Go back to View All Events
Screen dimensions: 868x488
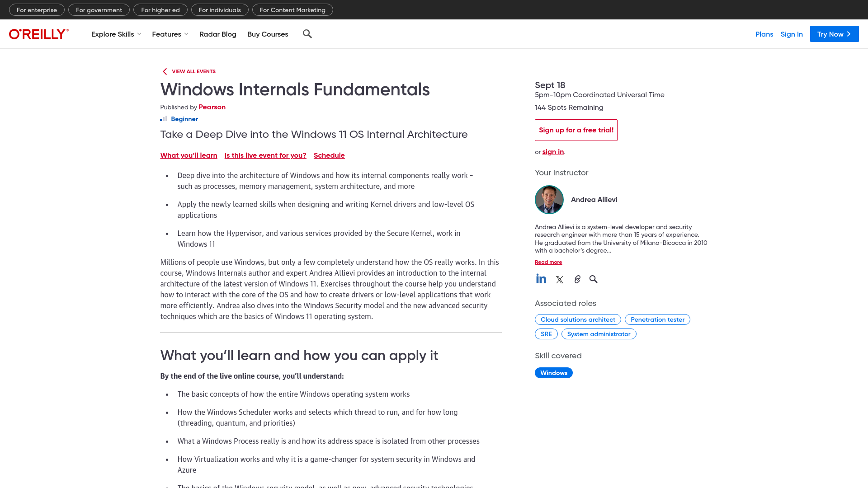193,71
